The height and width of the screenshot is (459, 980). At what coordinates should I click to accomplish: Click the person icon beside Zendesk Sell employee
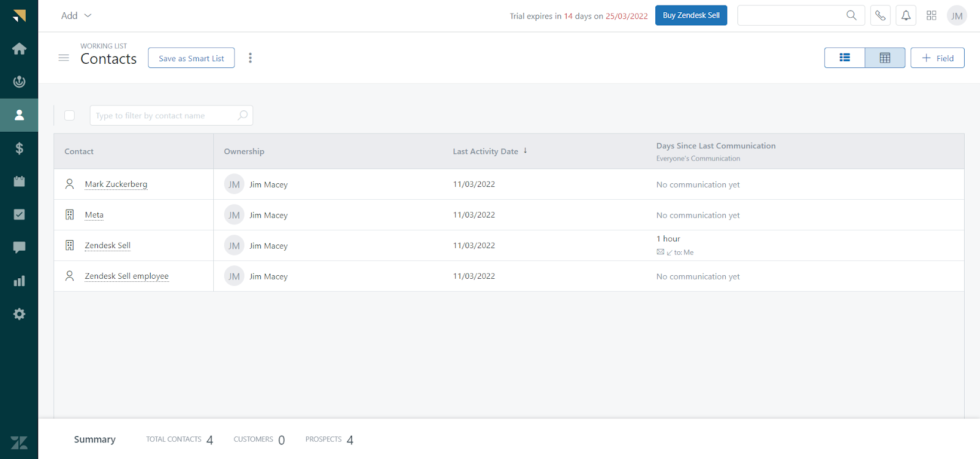click(x=70, y=276)
